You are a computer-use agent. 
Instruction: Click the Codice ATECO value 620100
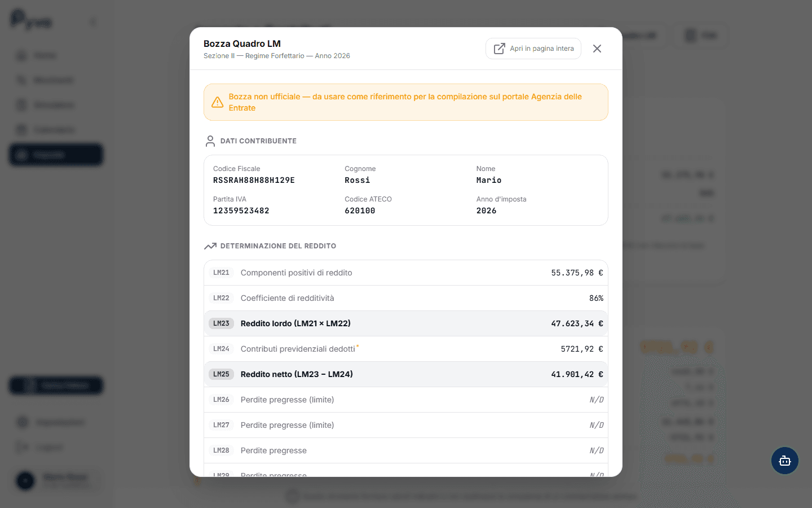(360, 211)
